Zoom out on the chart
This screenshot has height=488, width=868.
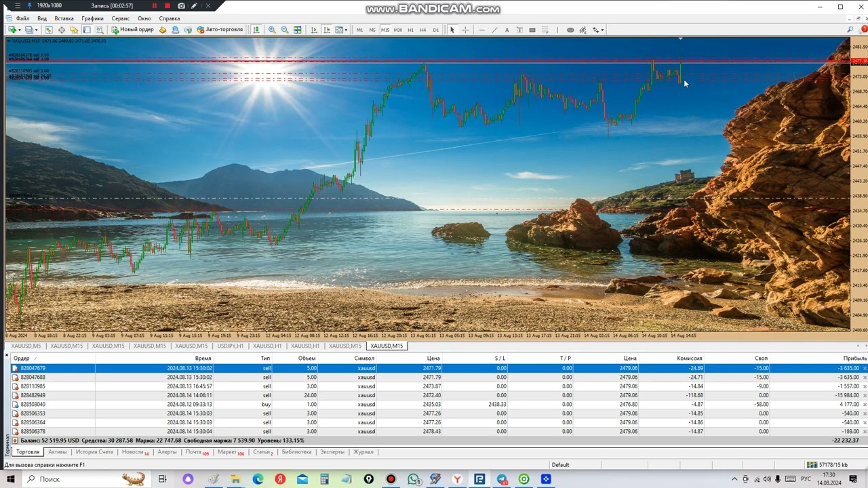(285, 30)
